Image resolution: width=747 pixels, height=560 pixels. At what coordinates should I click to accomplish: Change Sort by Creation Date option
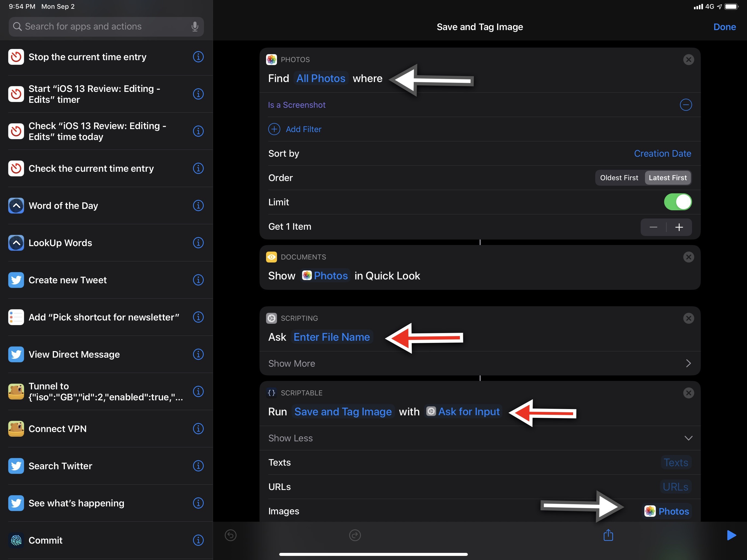662,153
